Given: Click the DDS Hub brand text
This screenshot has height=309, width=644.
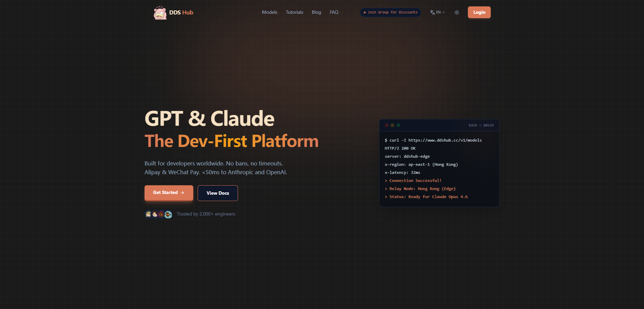Looking at the screenshot, I should point(181,12).
